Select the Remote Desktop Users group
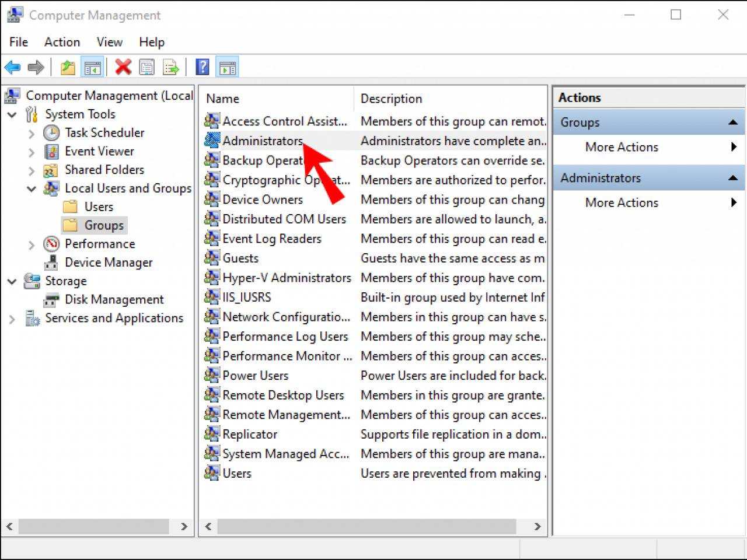 pos(283,395)
